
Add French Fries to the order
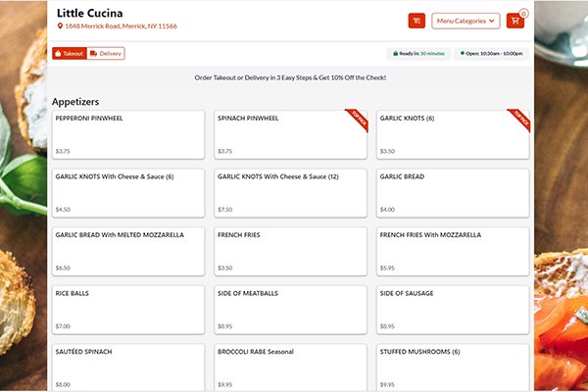(291, 252)
